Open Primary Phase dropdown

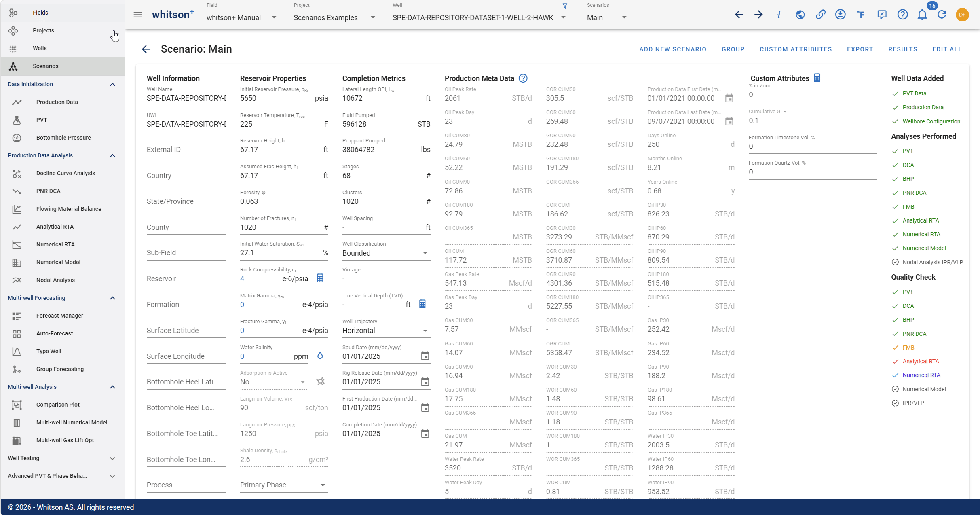tap(284, 485)
